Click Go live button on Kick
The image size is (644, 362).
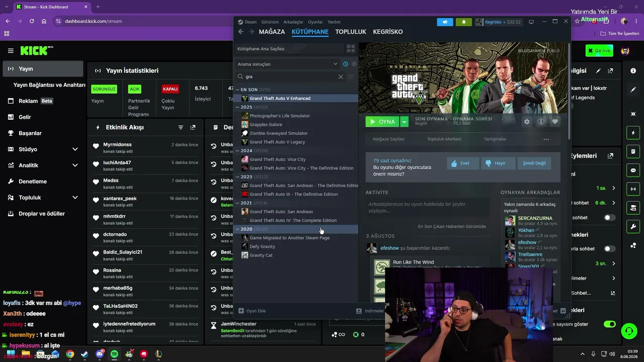click(599, 51)
